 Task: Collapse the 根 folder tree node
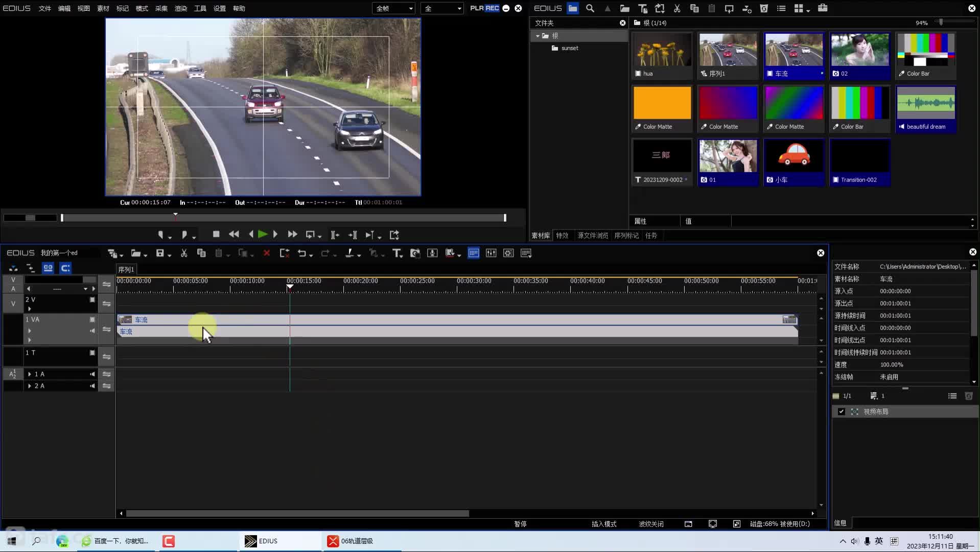tap(538, 36)
